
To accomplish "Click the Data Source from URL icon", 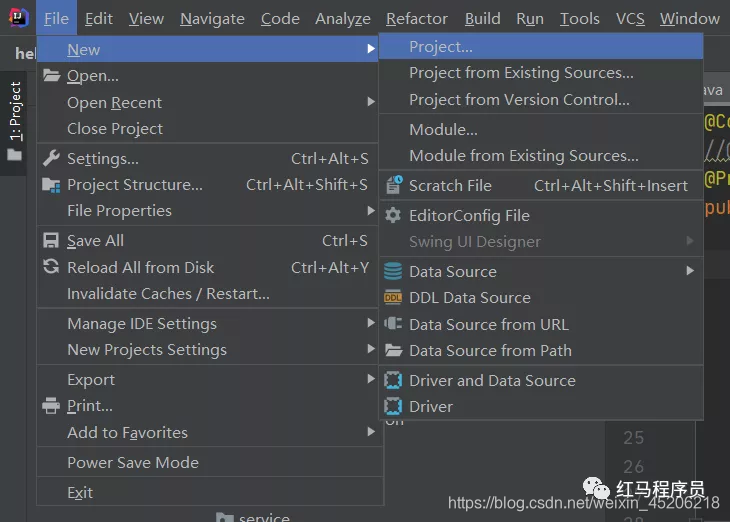I will click(x=393, y=325).
